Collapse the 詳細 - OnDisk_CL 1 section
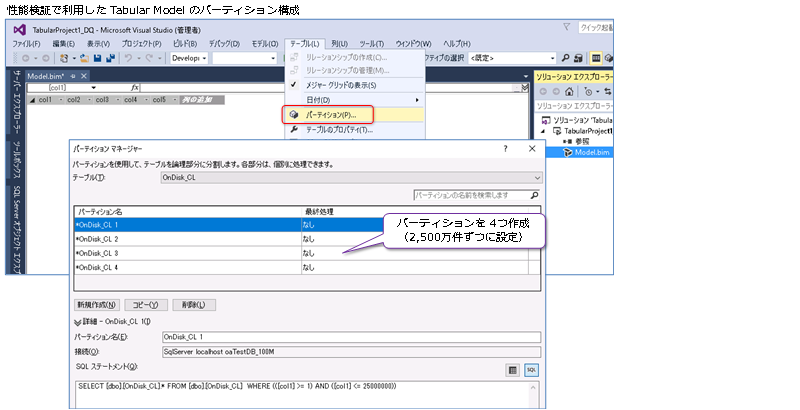This screenshot has height=410, width=800. coord(78,322)
